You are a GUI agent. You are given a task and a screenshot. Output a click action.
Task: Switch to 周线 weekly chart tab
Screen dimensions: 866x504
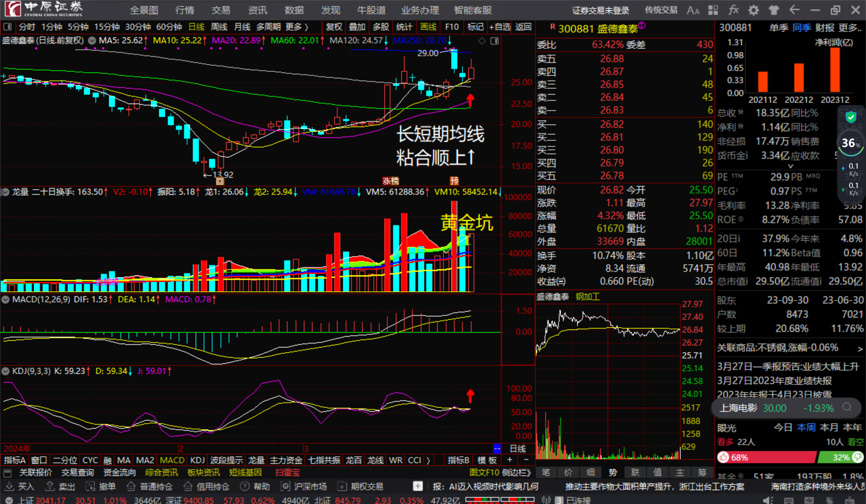(219, 27)
